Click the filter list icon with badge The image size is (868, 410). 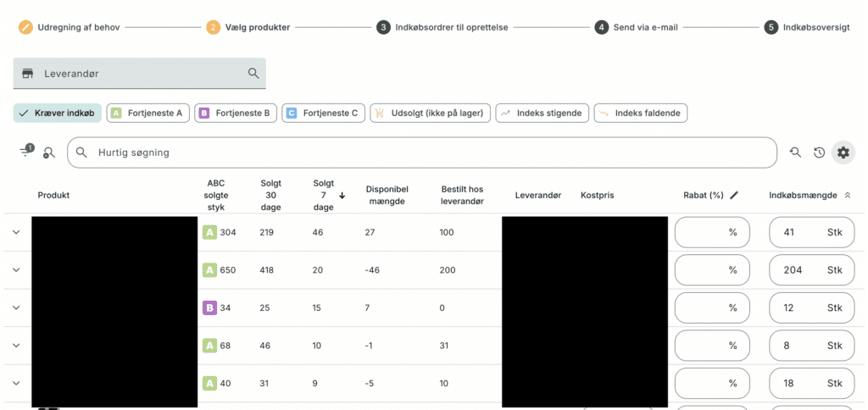pyautogui.click(x=25, y=152)
